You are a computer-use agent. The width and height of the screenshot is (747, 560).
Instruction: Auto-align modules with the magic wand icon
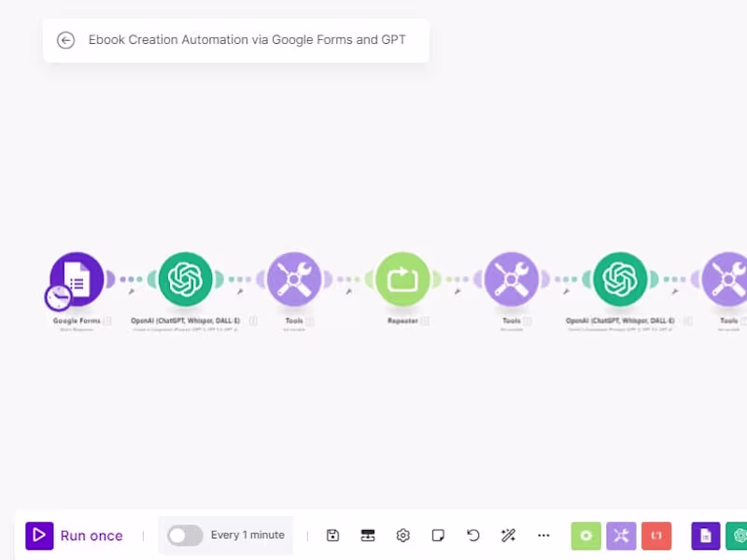click(508, 535)
